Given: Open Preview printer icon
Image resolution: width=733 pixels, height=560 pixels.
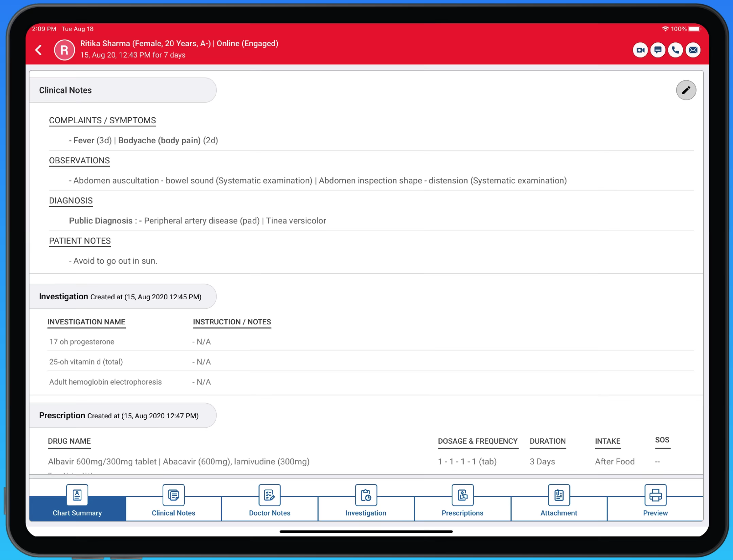Looking at the screenshot, I should click(x=655, y=495).
